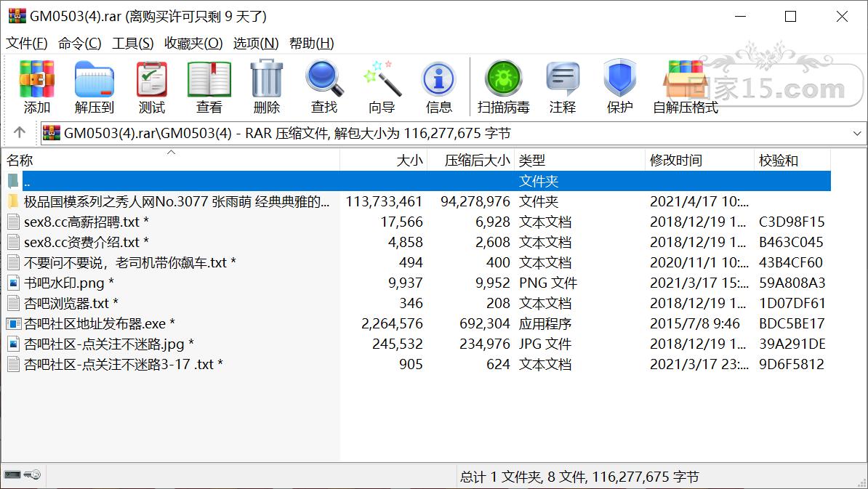
Task: Click type cell JPG 文件
Action: tap(544, 344)
